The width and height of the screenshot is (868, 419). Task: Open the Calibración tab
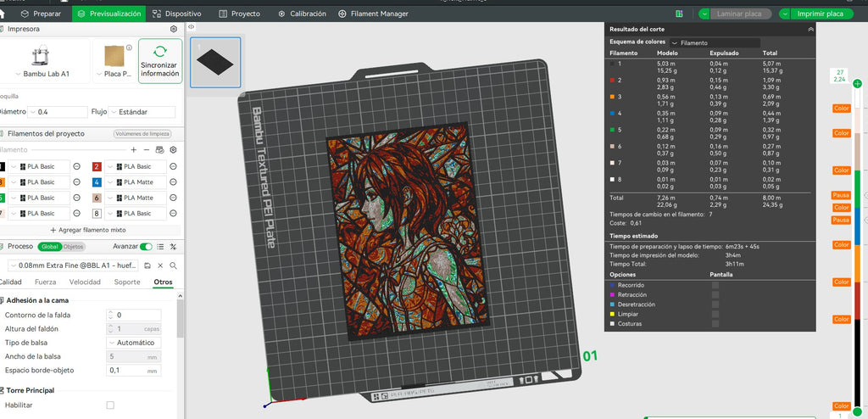click(303, 14)
